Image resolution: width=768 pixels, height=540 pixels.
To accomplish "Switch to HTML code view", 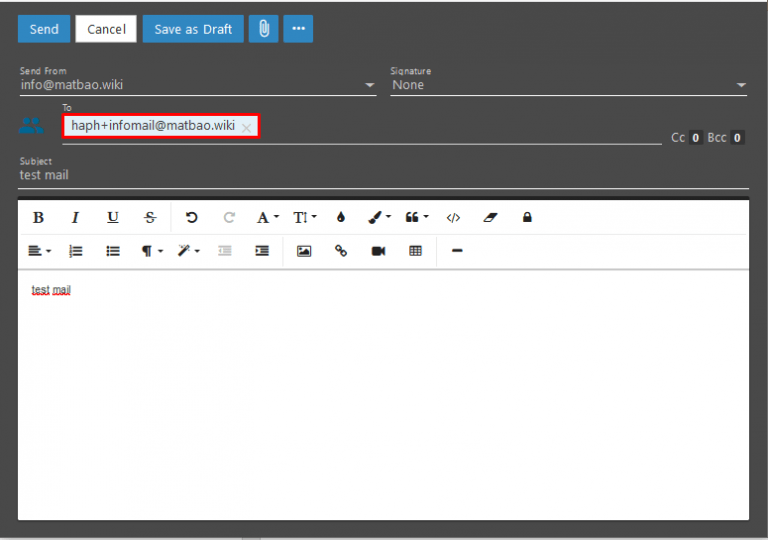I will tap(453, 217).
